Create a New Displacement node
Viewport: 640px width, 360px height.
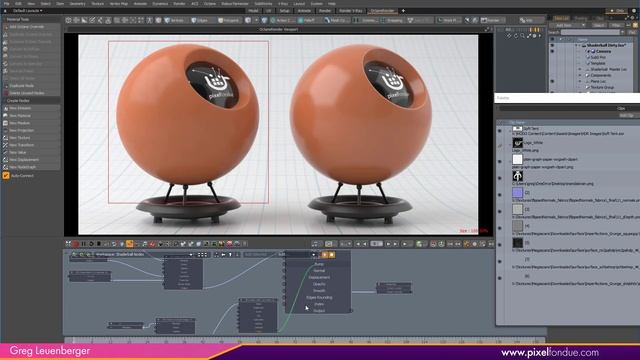32,160
